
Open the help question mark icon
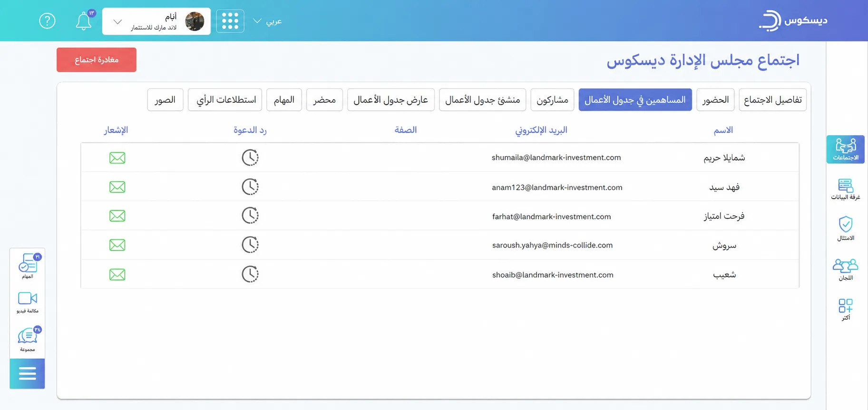click(47, 21)
